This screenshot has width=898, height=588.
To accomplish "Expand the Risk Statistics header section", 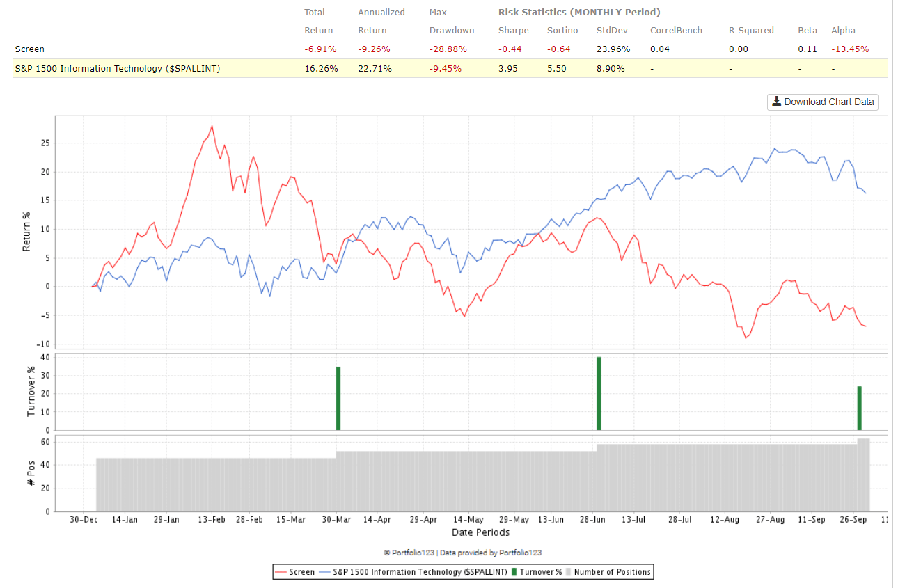I will pyautogui.click(x=579, y=12).
